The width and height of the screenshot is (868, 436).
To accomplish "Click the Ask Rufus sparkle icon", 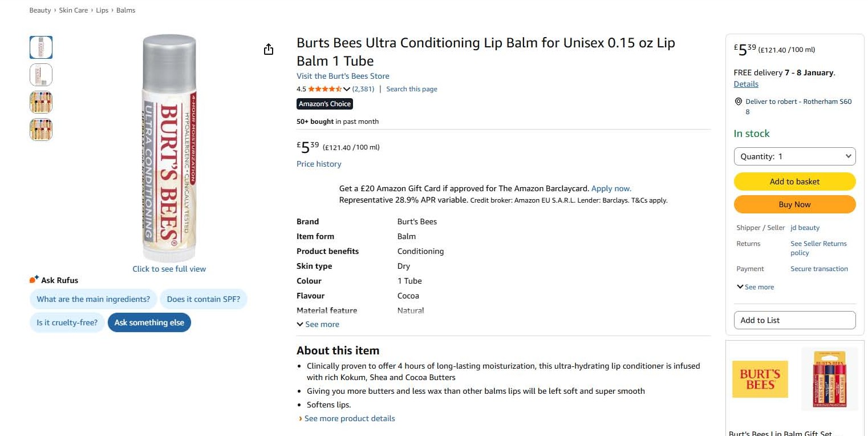I will [34, 280].
